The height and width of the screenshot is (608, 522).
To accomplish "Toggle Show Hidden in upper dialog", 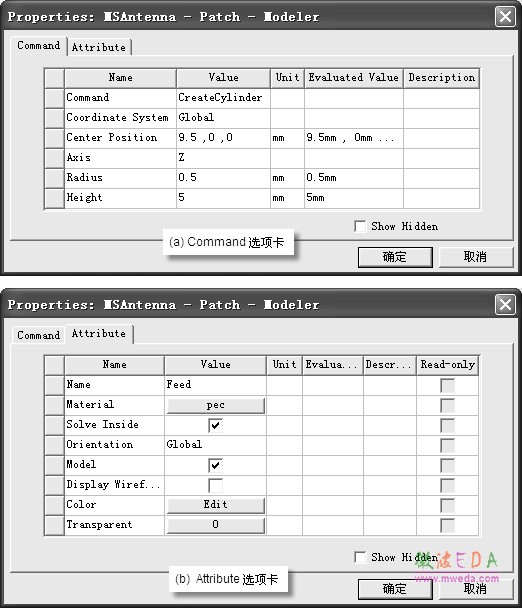I will pos(360,226).
